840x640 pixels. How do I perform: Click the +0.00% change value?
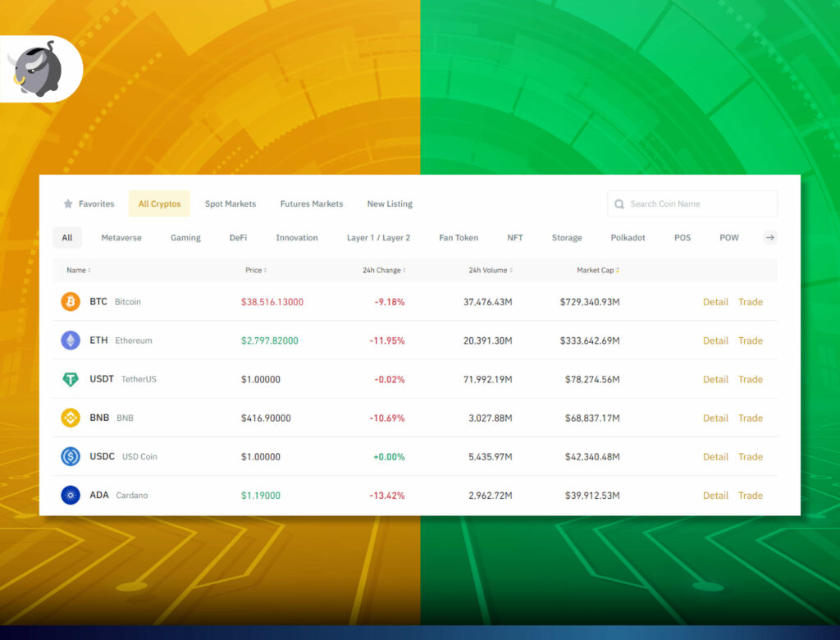389,457
